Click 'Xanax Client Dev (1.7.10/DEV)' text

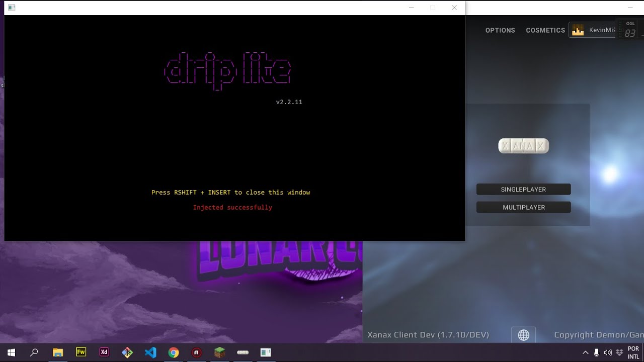click(x=428, y=335)
